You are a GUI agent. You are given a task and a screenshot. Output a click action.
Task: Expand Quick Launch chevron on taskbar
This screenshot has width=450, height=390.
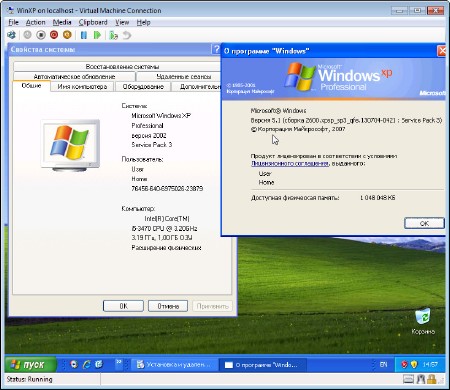(119, 362)
